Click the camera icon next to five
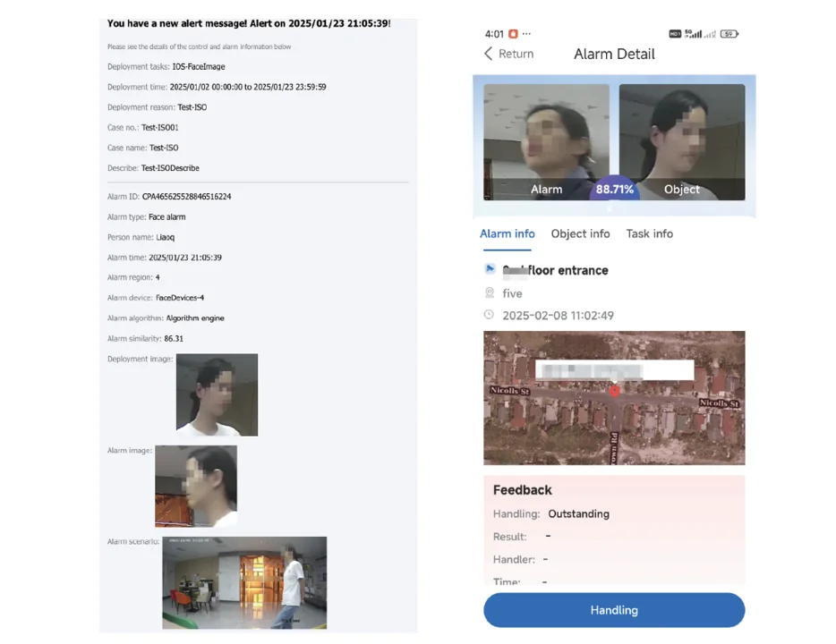The height and width of the screenshot is (644, 836). click(490, 292)
